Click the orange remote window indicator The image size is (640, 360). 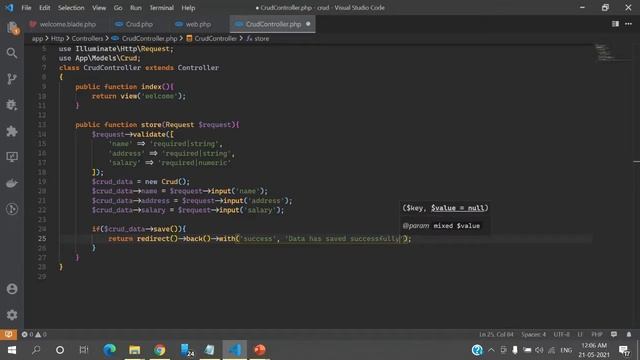(x=8, y=334)
